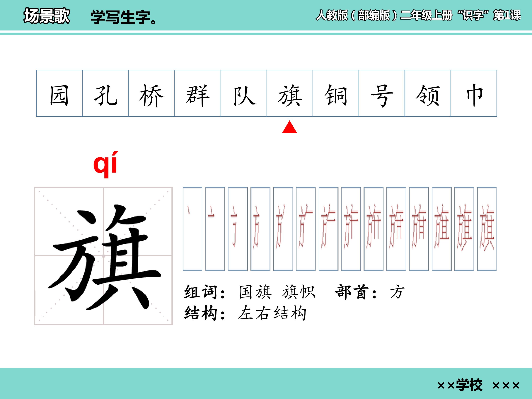Select the 群 character cell
Screen dimensions: 532x399
[197, 93]
